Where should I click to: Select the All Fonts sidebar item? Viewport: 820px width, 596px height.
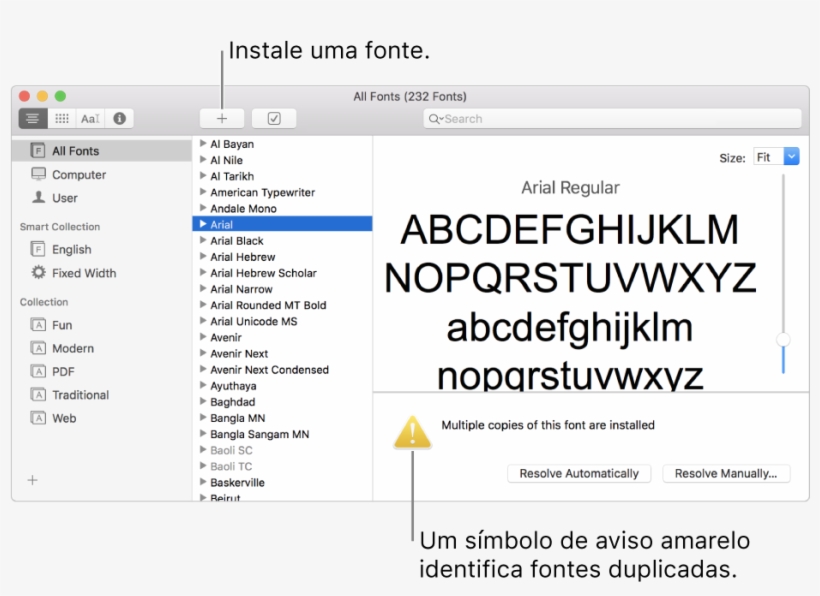(75, 151)
